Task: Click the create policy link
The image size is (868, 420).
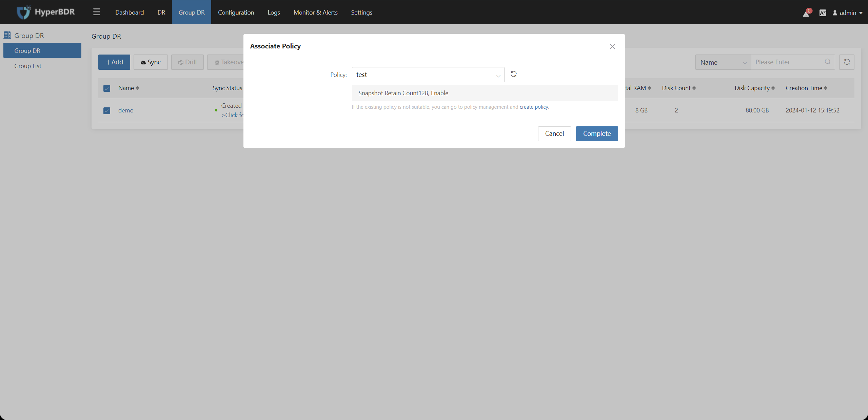Action: (533, 107)
